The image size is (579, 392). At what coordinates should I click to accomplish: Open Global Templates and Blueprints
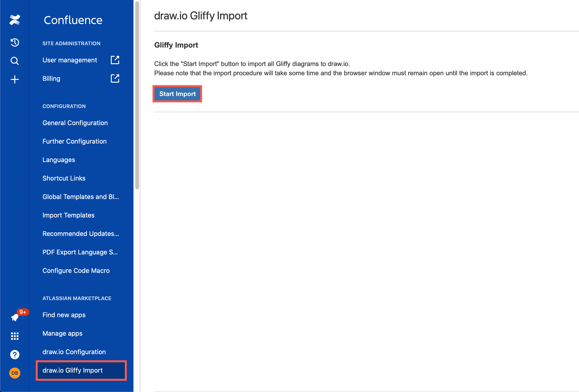tap(81, 197)
